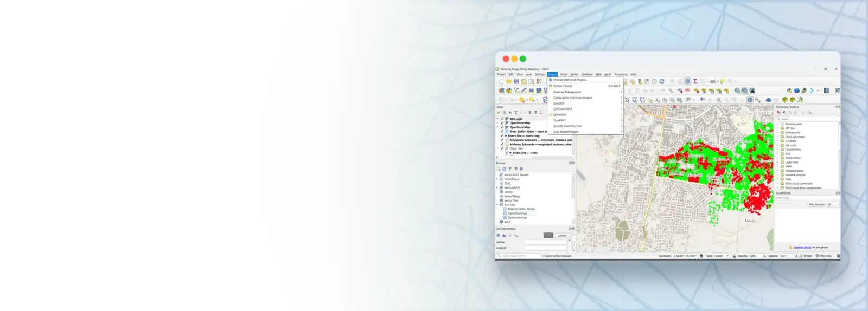868x311 pixels.
Task: Click the Identify Features info icon
Action: (x=750, y=100)
